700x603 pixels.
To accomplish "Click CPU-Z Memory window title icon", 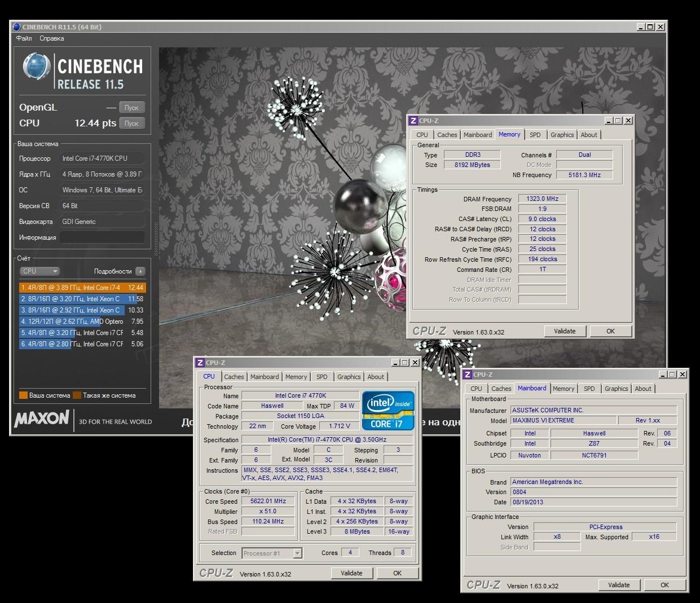I will [x=413, y=120].
